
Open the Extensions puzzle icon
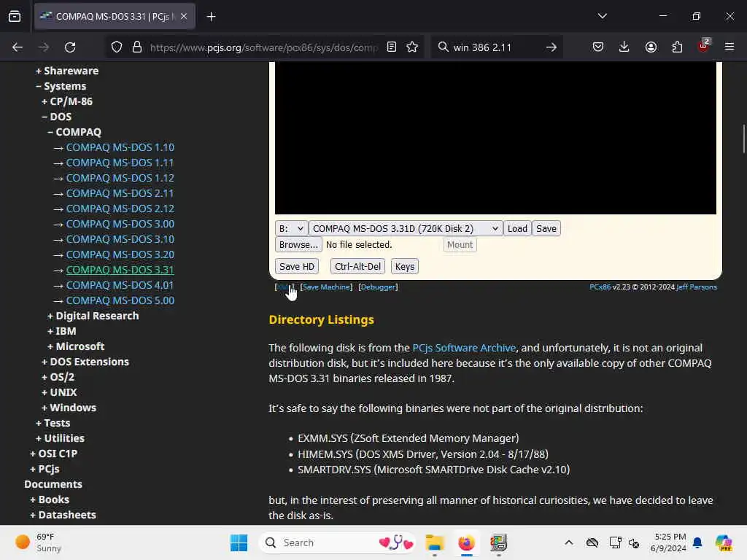point(677,47)
